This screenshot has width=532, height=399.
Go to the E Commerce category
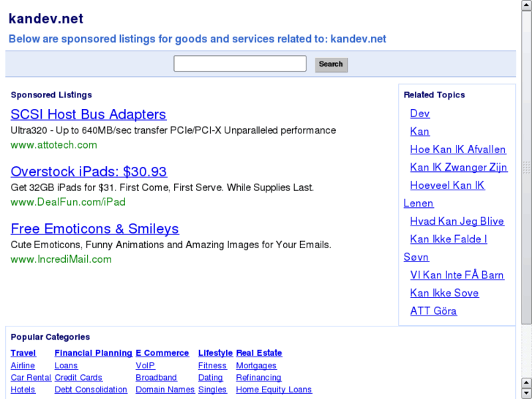pyautogui.click(x=162, y=353)
